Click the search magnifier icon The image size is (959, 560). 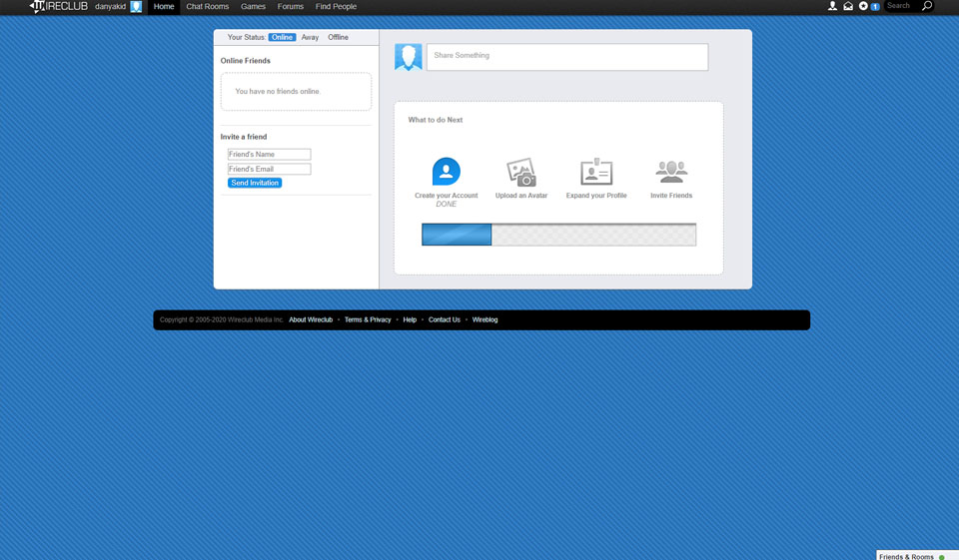tap(927, 7)
